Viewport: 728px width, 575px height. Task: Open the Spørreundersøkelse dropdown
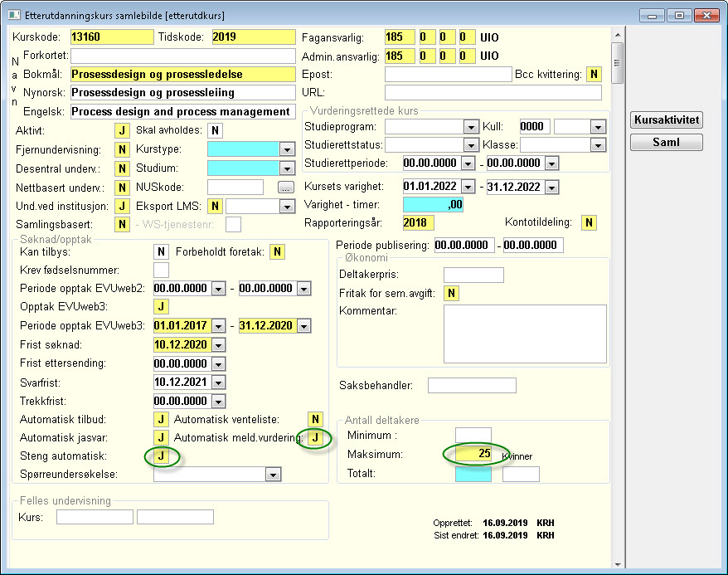tap(273, 475)
